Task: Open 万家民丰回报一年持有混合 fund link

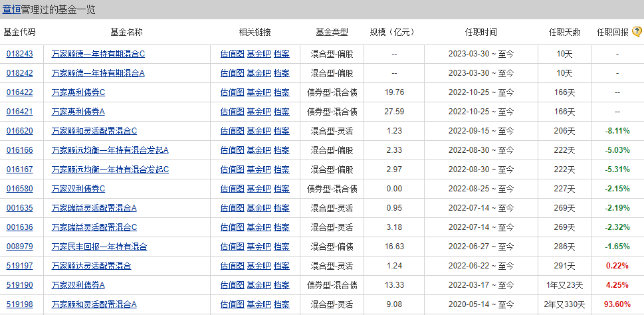Action: pos(99,247)
